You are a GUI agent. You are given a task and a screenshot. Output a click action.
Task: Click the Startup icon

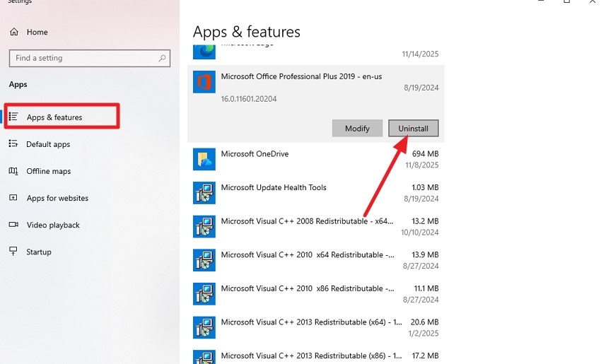click(13, 252)
